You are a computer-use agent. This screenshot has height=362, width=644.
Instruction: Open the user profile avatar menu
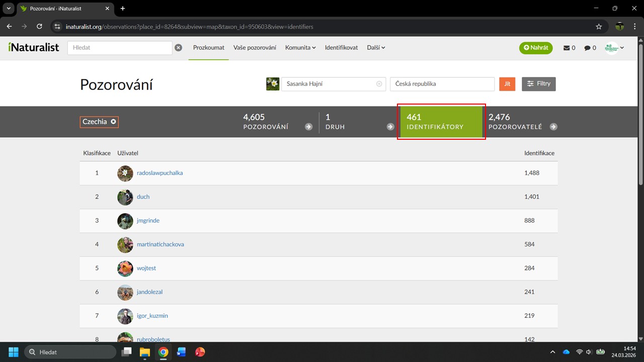[x=614, y=48]
